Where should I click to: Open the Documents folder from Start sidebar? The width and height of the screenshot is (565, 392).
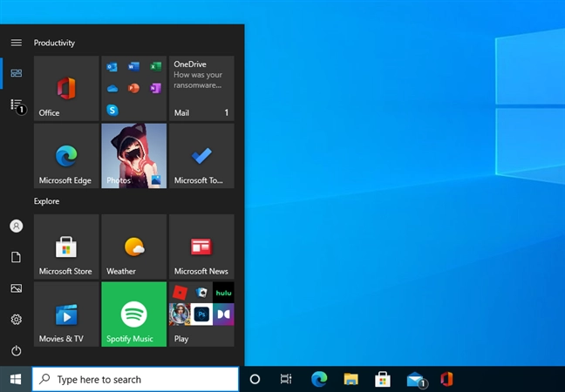tap(17, 257)
